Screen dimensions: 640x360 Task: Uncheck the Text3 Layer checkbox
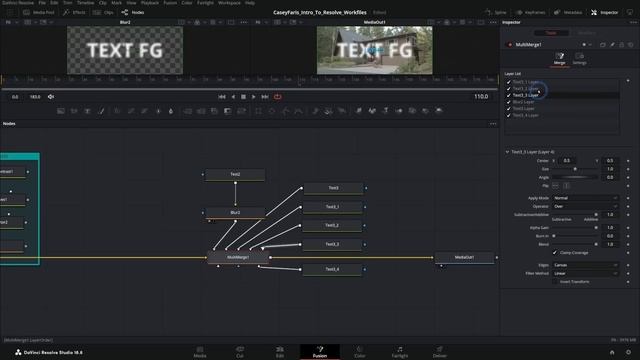click(x=509, y=109)
